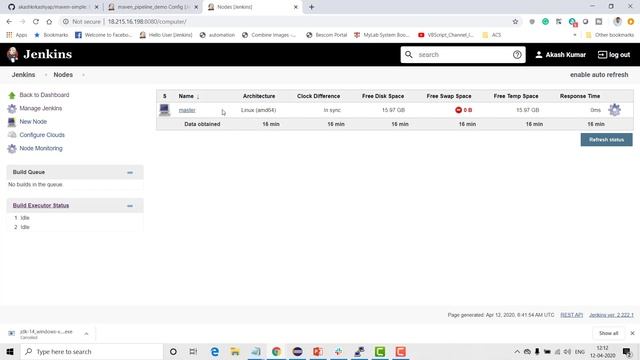The height and width of the screenshot is (360, 640).
Task: Focus the Jenkins search field
Action: (x=462, y=55)
